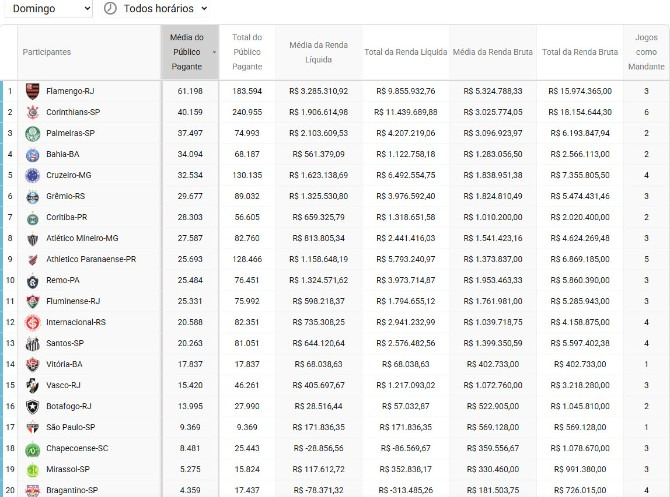Click the sort arrow in Média do Público Pagante header

tap(214, 53)
